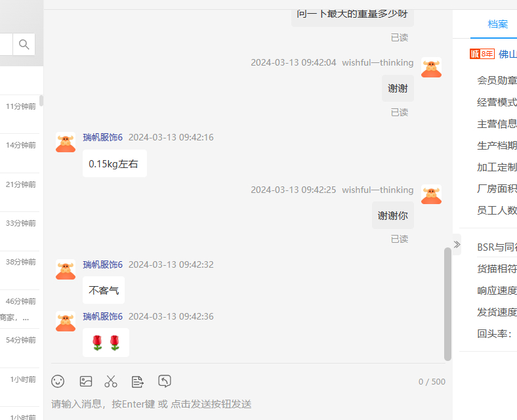Viewport: 517px width, 420px height.
Task: Click the search magnifier icon
Action: pos(24,44)
